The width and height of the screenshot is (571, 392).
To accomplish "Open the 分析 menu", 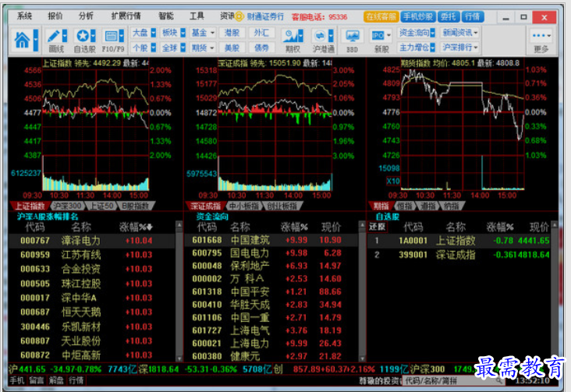I will (86, 16).
